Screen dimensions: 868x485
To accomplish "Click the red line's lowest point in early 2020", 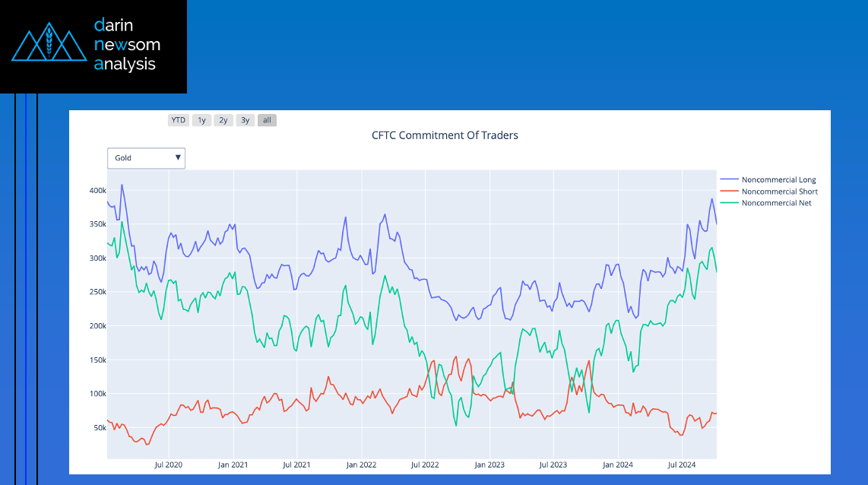I will click(147, 444).
